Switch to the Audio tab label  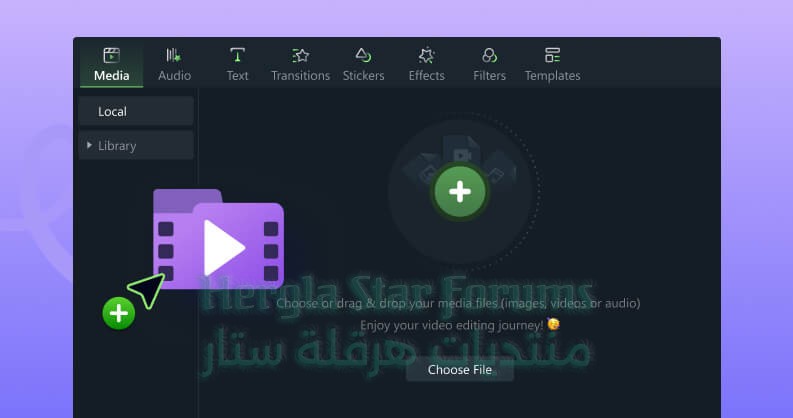click(174, 76)
